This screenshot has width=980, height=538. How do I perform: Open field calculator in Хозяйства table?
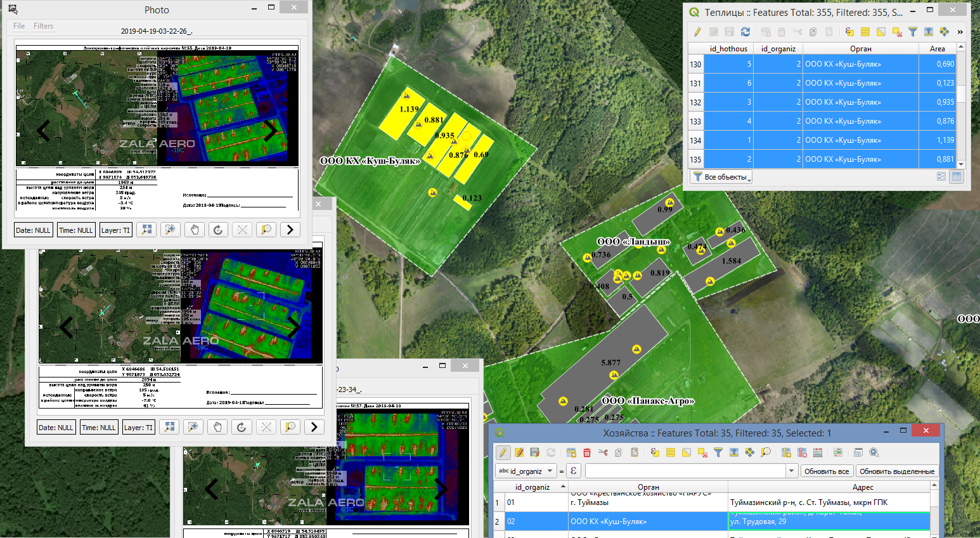pyautogui.click(x=818, y=452)
